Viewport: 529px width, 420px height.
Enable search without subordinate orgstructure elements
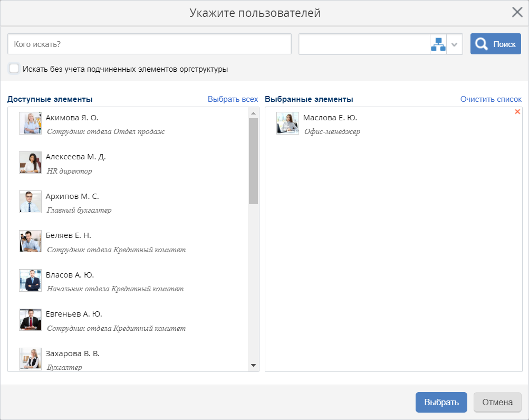point(14,69)
